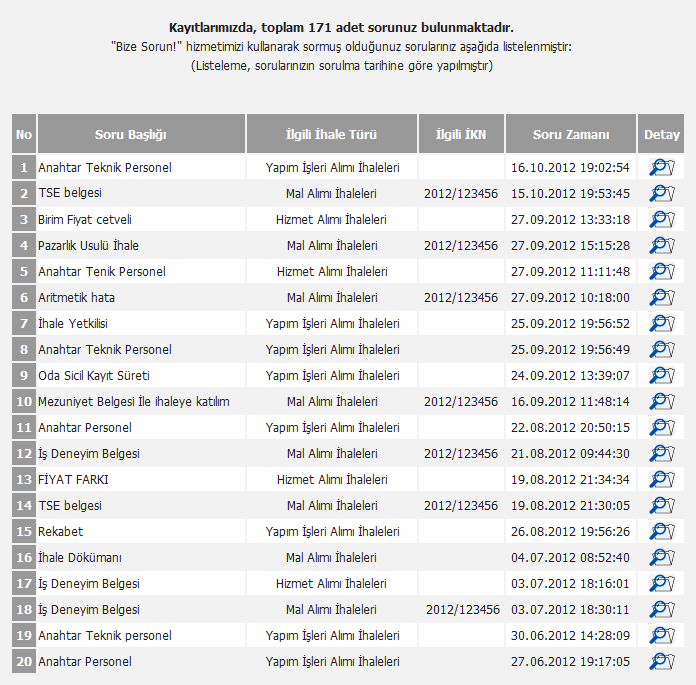Open detail icon for row 17 İş Deneyim Belgesi
The width and height of the screenshot is (696, 685).
pos(662,583)
